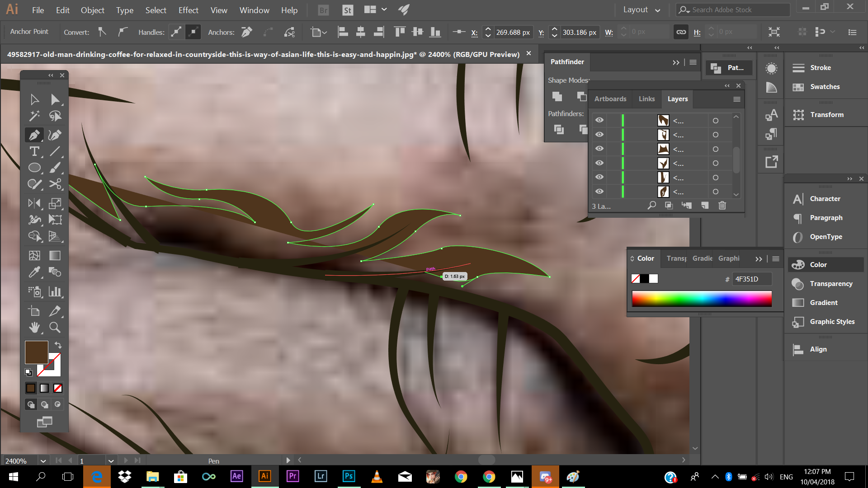Toggle visibility of the fourth layer row
The width and height of the screenshot is (868, 488).
click(x=599, y=163)
